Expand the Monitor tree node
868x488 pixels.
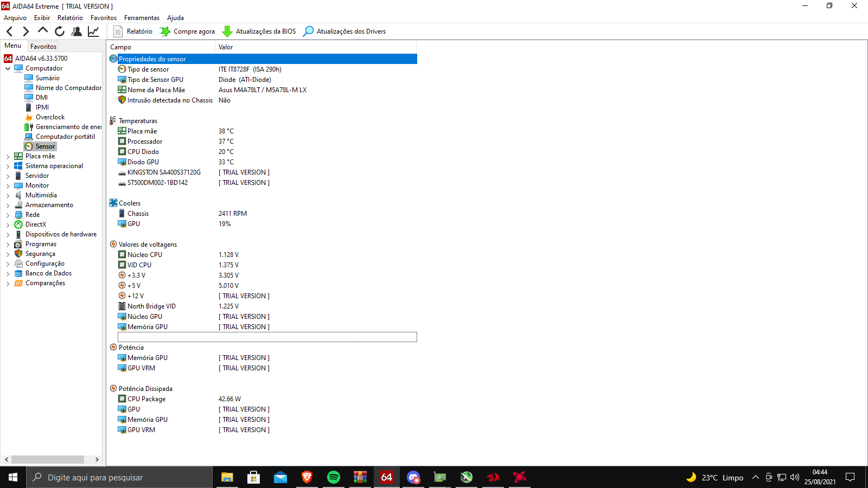click(8, 186)
